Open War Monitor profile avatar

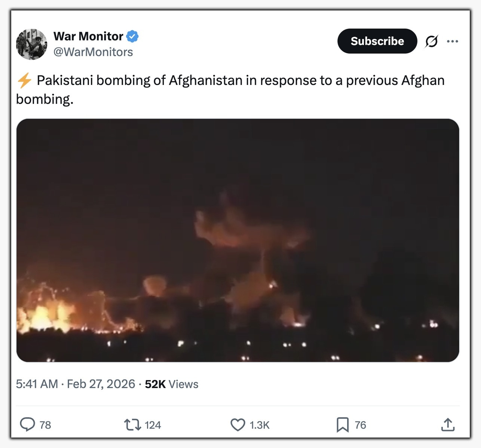coord(32,44)
